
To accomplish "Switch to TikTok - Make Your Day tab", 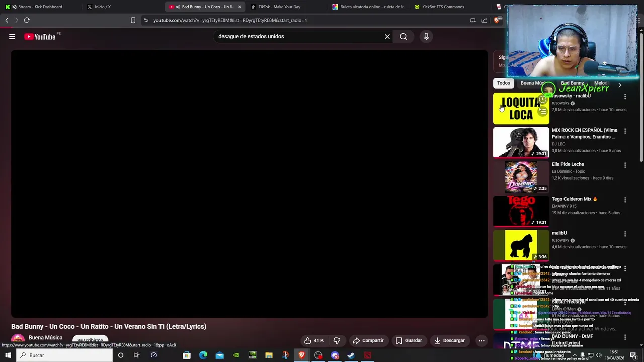I will [287, 7].
